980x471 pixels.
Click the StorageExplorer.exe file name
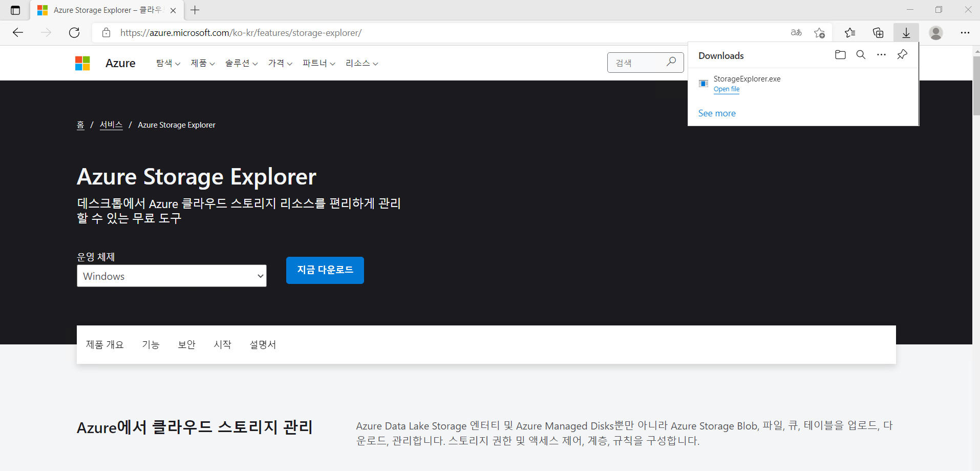(x=747, y=79)
